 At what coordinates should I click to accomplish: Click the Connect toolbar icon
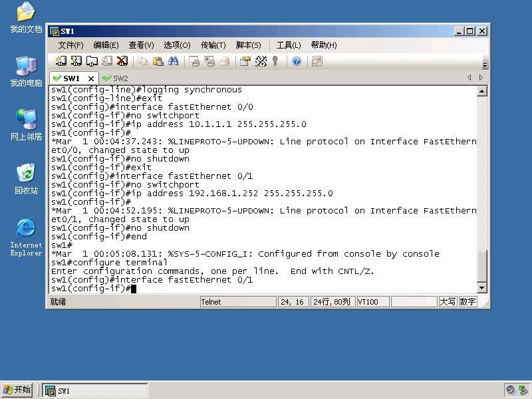coord(61,61)
